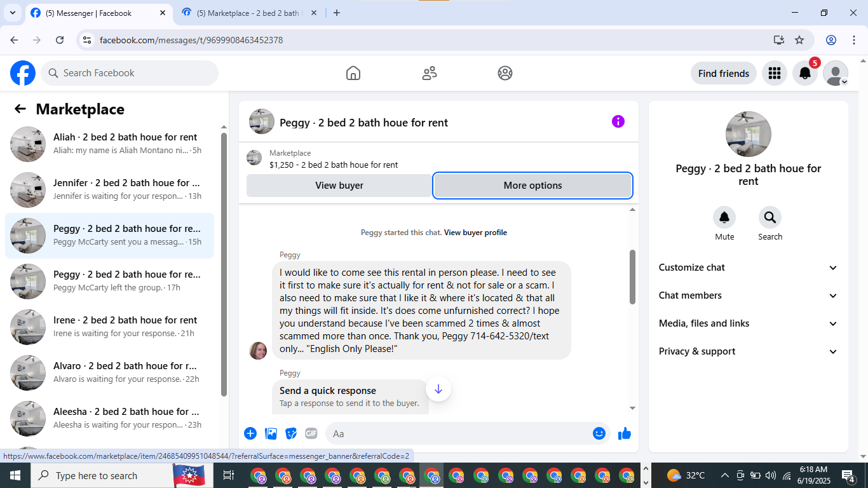Open Peggy McCarty left the group chat
868x488 pixels.
pos(109,281)
